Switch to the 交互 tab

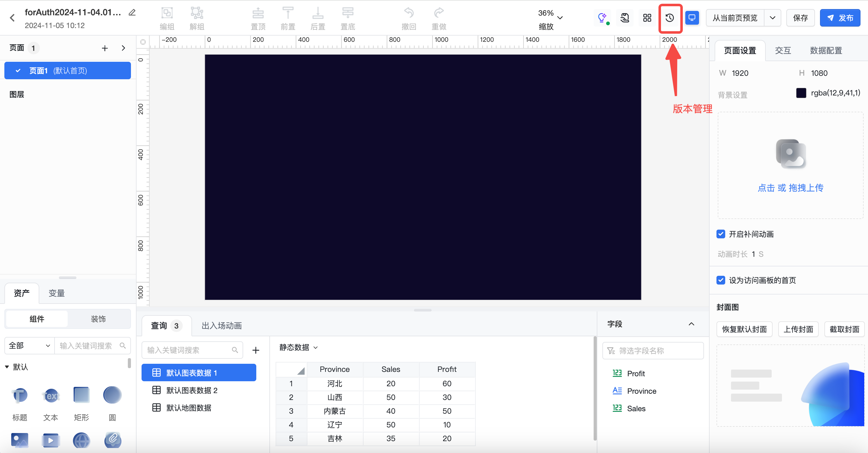click(x=783, y=51)
